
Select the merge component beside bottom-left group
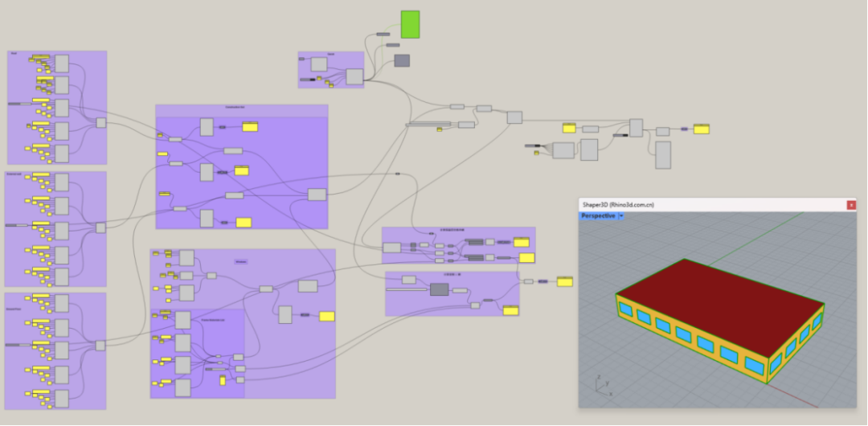tap(100, 346)
